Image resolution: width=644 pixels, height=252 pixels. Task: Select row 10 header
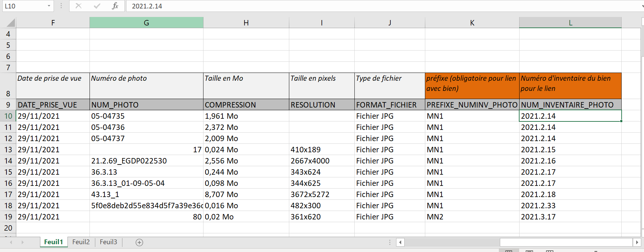(x=8, y=116)
